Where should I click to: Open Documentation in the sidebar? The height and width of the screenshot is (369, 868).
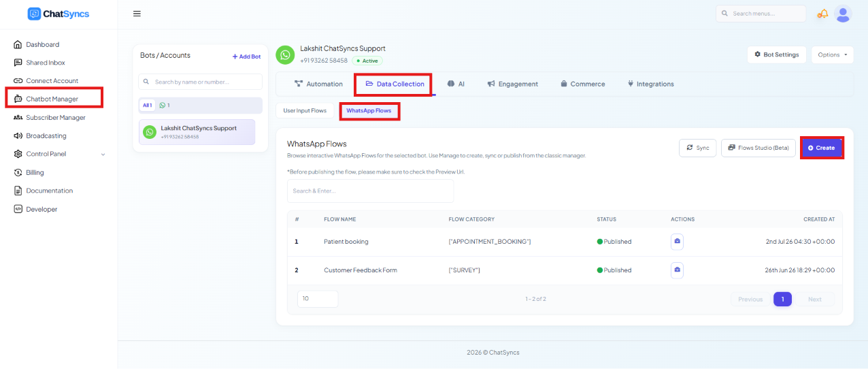tap(49, 191)
